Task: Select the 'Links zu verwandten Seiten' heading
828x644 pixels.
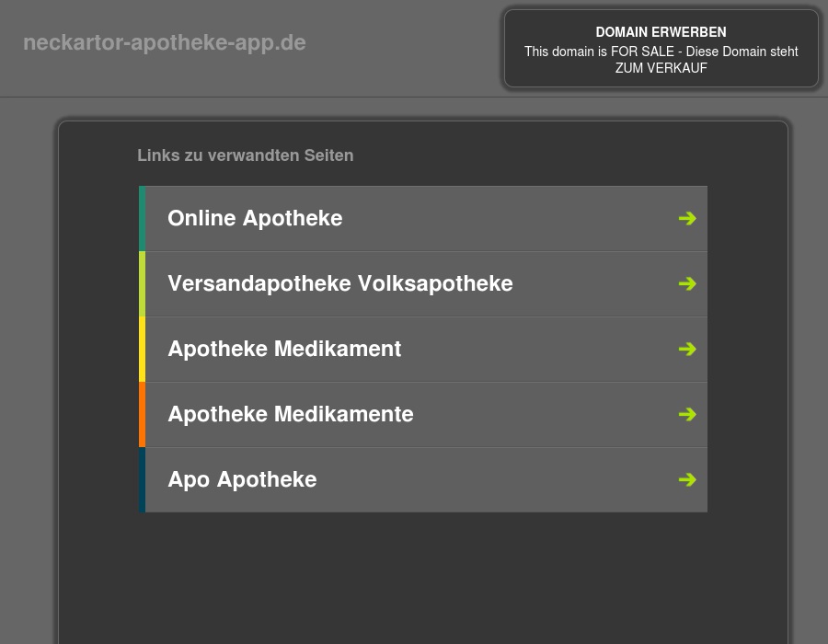Action: (x=245, y=155)
